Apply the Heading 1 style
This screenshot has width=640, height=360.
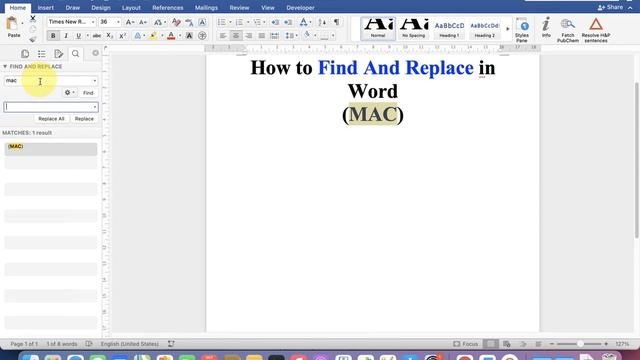[449, 29]
